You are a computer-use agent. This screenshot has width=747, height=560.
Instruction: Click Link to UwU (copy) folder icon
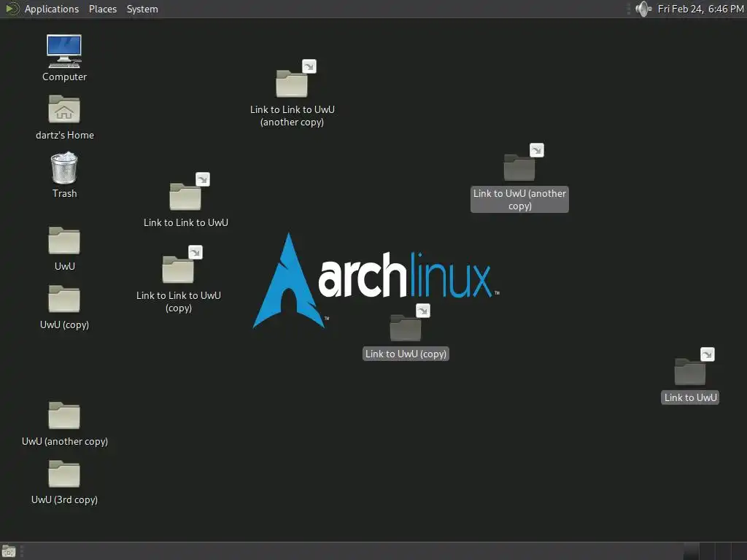click(x=406, y=327)
